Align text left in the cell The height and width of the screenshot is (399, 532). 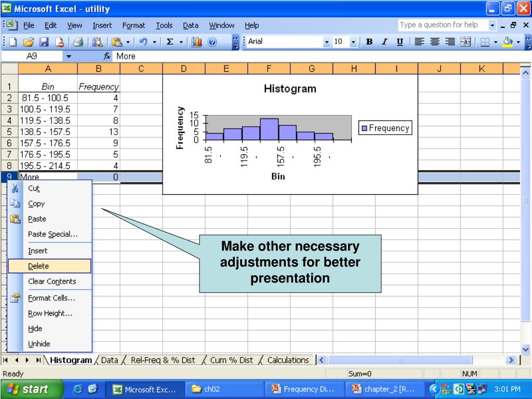point(419,42)
